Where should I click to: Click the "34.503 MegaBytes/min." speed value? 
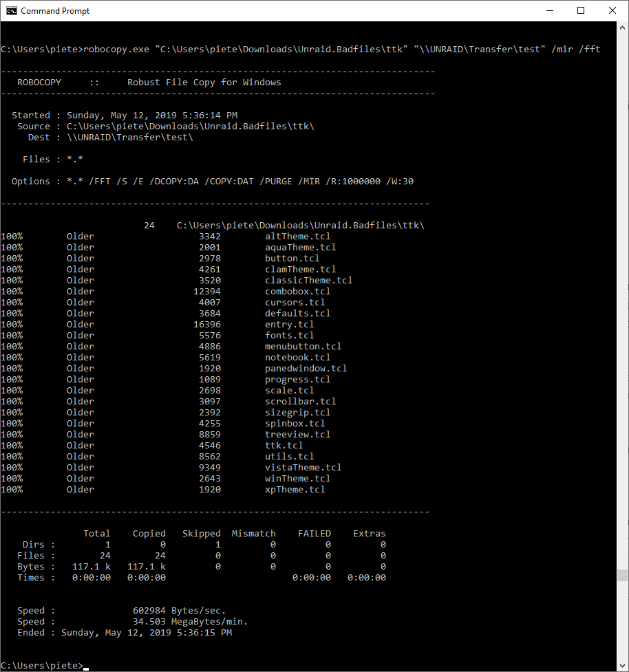click(x=191, y=621)
